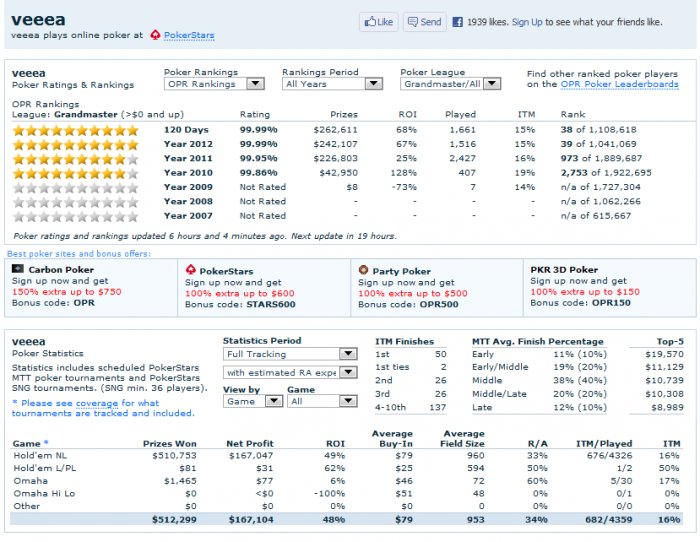Click the Party Poker logo icon
Screen dimensions: 700x542
(x=363, y=270)
